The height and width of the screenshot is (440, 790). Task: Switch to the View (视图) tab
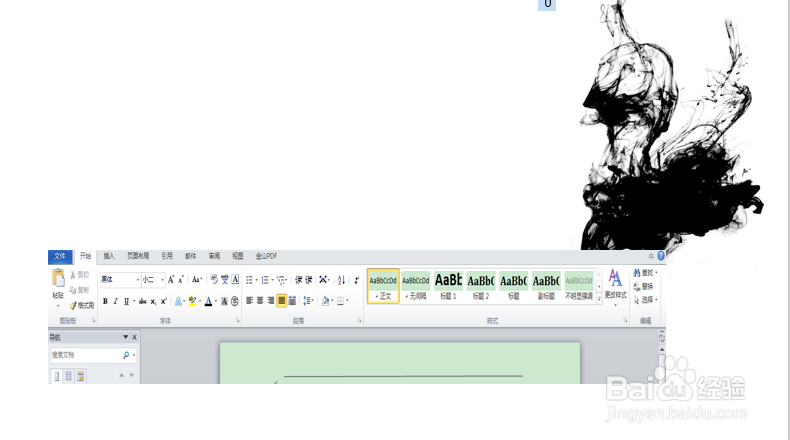point(237,256)
